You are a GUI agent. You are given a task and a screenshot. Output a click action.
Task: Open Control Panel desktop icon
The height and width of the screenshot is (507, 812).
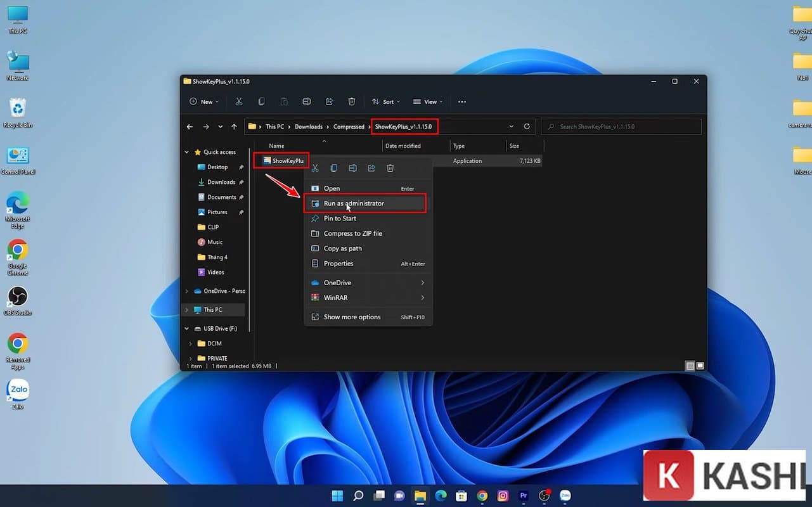[x=18, y=160]
